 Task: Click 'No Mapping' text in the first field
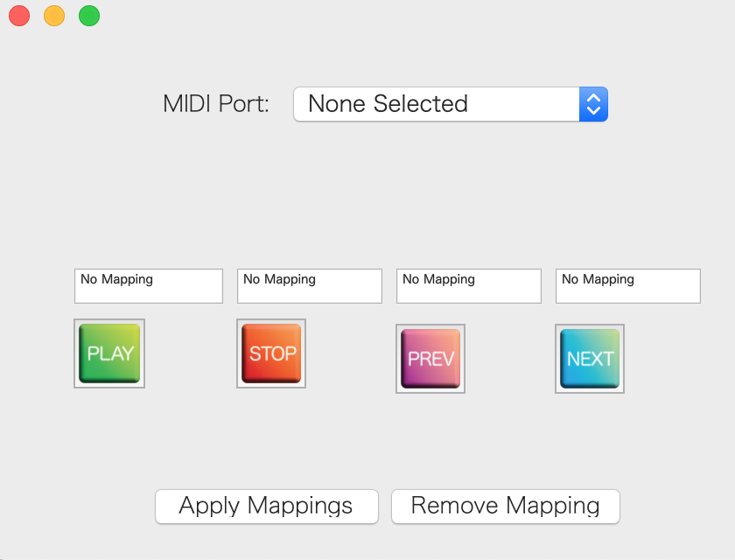tap(116, 280)
